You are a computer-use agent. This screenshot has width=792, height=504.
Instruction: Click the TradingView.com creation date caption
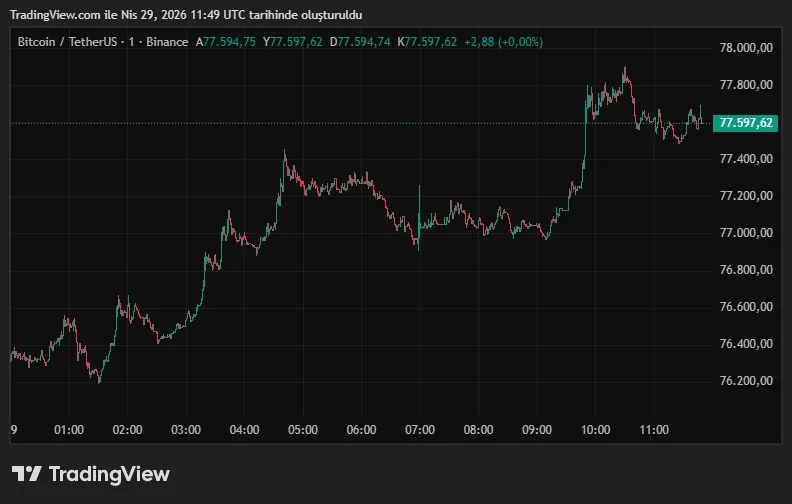point(186,15)
